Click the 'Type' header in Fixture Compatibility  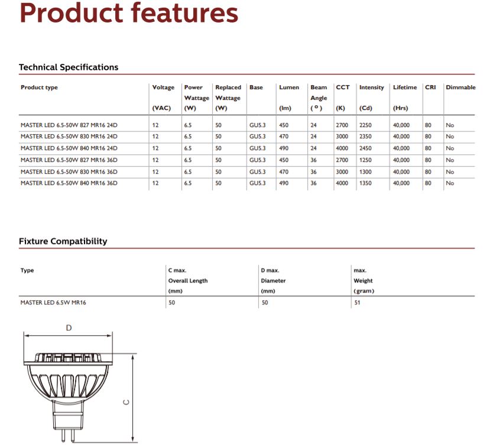tap(27, 270)
